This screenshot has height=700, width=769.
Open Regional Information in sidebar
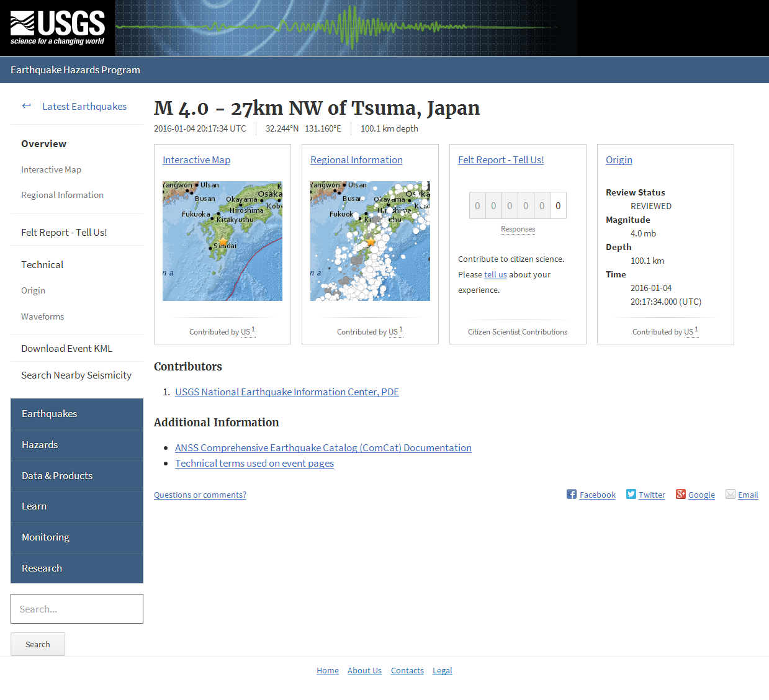[x=63, y=195]
